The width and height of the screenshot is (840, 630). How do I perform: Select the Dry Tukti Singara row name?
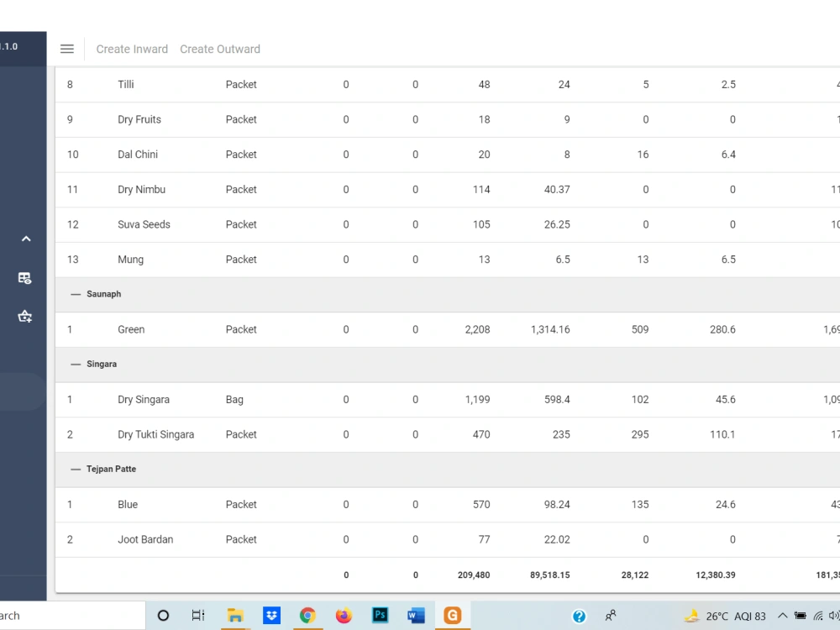(x=156, y=434)
